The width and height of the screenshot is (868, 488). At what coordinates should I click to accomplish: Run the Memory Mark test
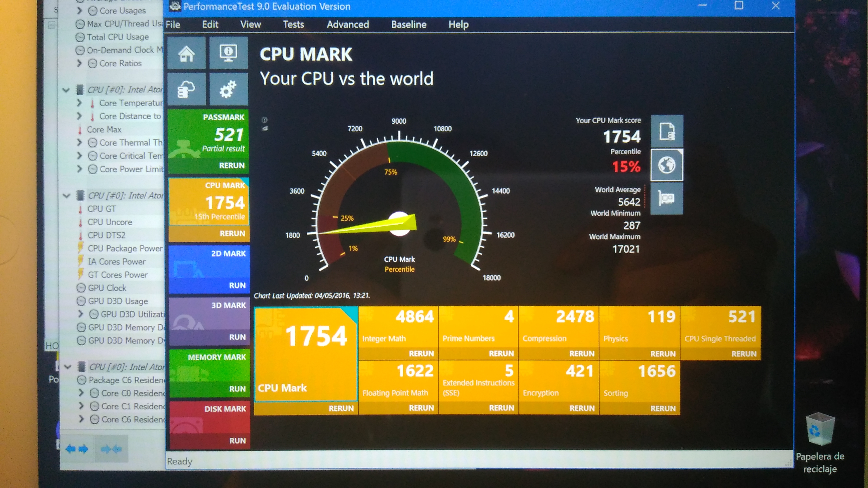click(238, 389)
